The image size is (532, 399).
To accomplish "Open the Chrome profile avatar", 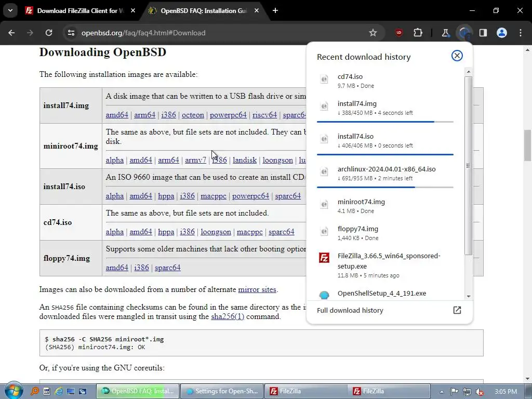I will [502, 33].
